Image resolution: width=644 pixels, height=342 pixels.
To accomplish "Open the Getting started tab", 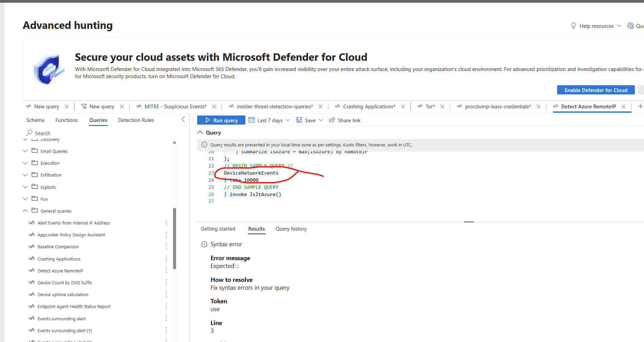I will point(218,229).
